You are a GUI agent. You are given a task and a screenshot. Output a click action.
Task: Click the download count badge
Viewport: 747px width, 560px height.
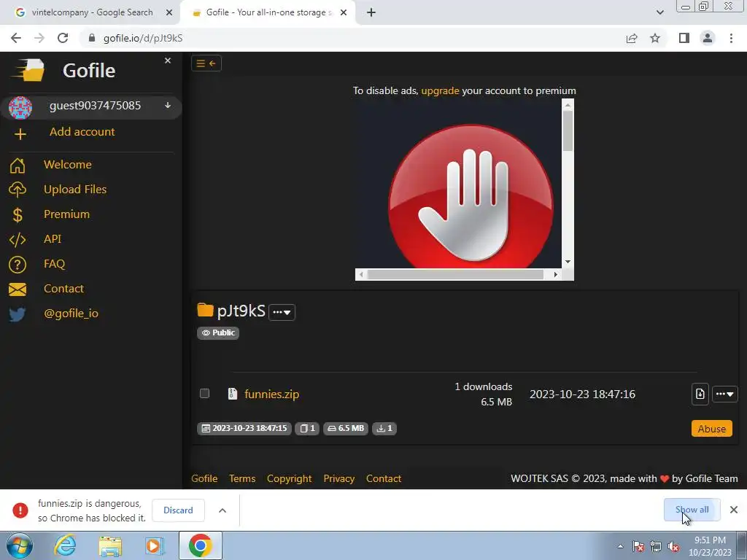tap(384, 428)
